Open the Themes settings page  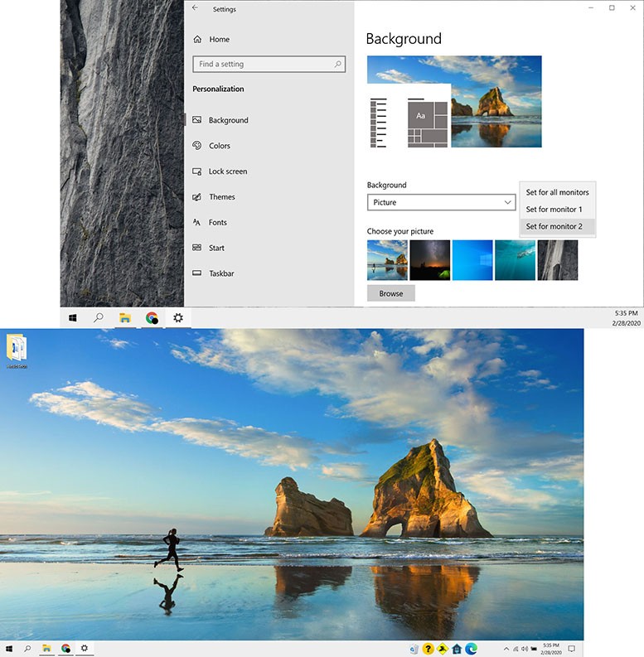tap(214, 197)
